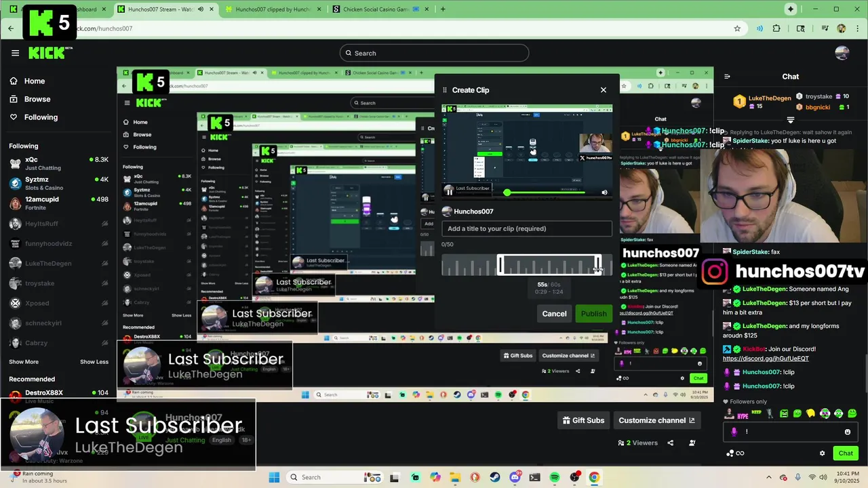Screen dimensions: 868x488
Task: Focus the Kick Search box
Action: tap(434, 53)
